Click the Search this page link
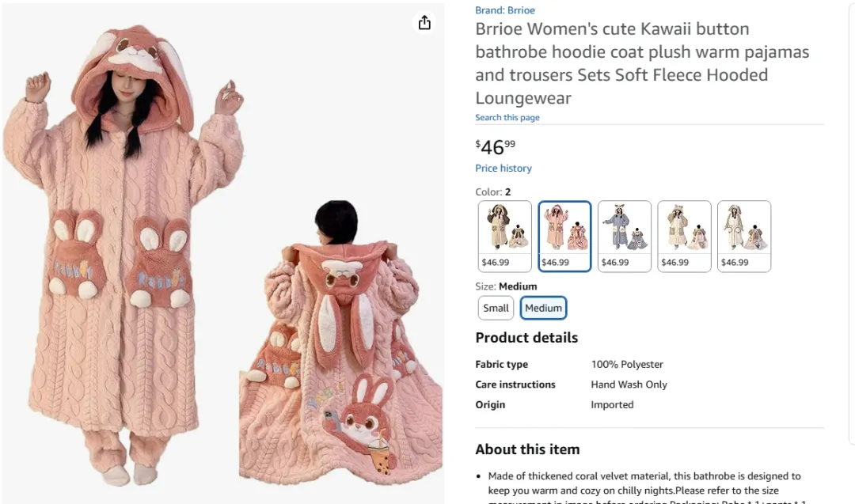Image resolution: width=855 pixels, height=504 pixels. [x=507, y=118]
